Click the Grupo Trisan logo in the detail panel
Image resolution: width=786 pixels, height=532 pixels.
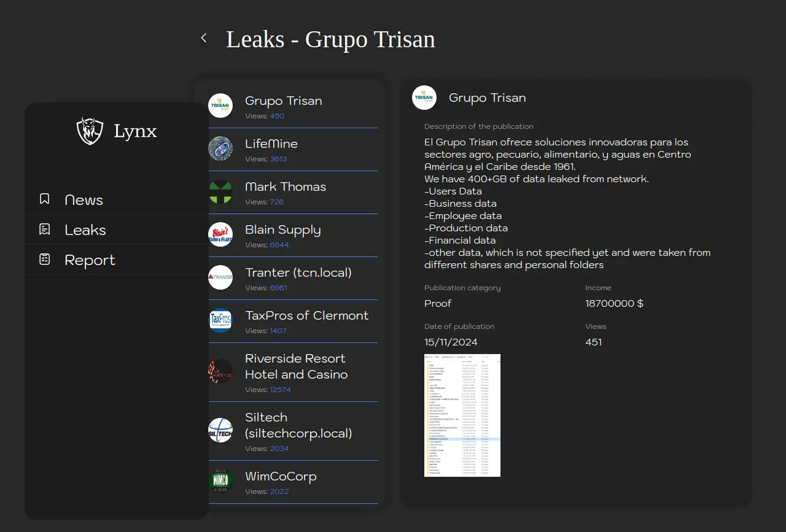pyautogui.click(x=424, y=98)
